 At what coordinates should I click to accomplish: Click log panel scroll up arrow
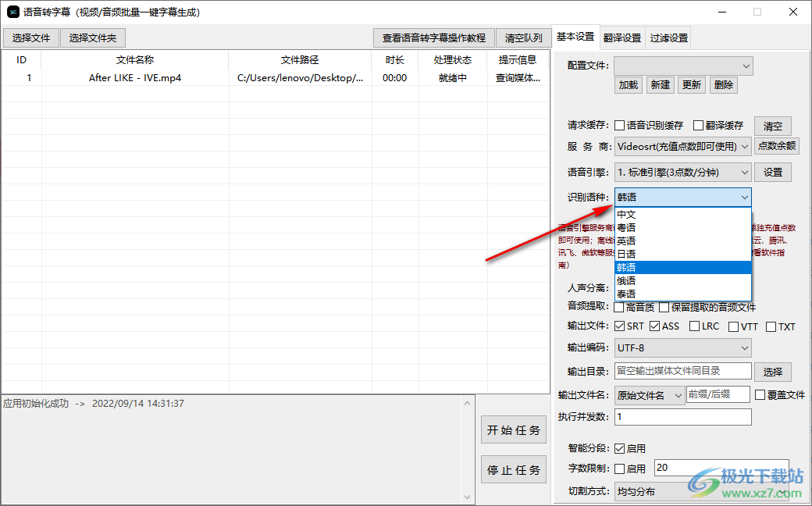(x=467, y=403)
